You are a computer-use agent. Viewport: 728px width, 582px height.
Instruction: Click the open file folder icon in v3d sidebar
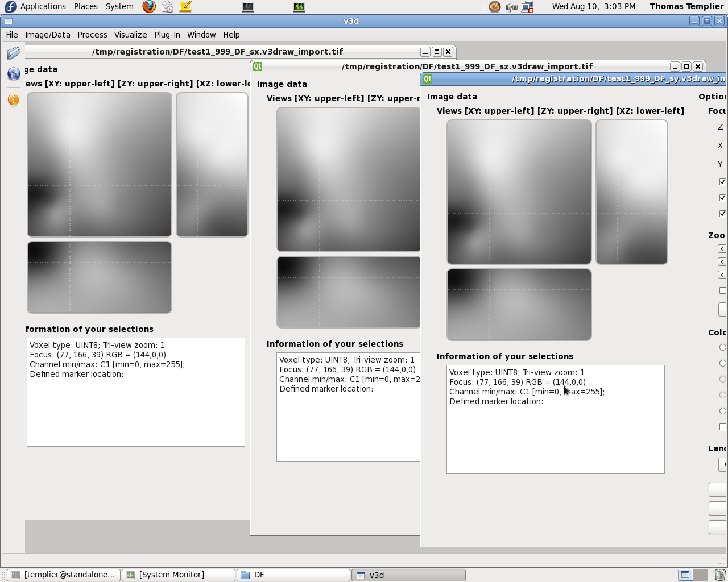click(x=14, y=53)
